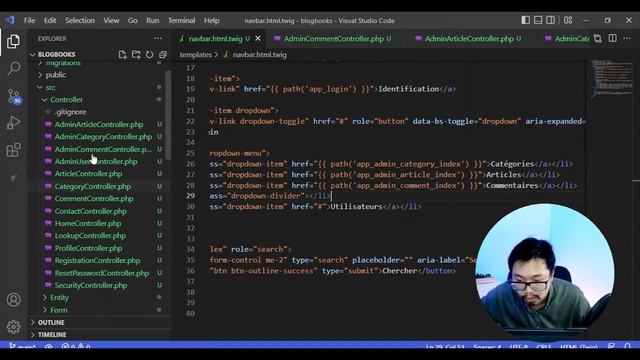640x360 pixels.
Task: Click the compare changes icon in editor toolbar
Action: point(598,38)
